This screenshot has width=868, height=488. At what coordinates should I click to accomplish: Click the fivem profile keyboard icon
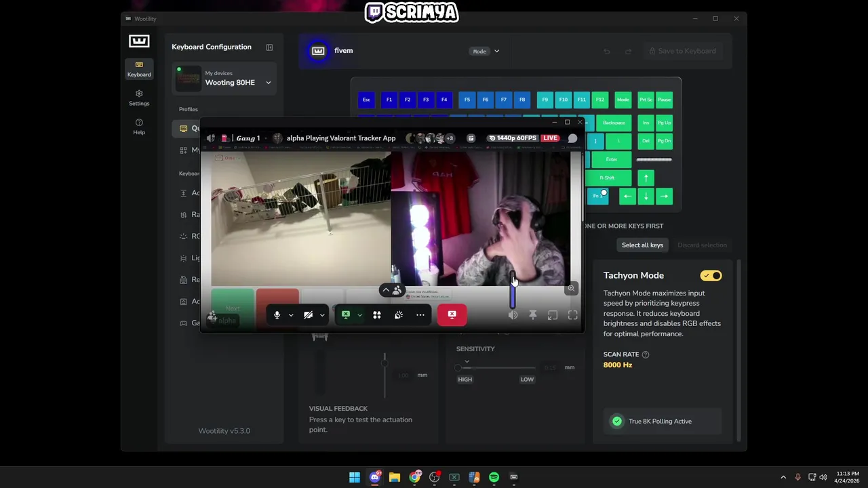click(x=318, y=51)
